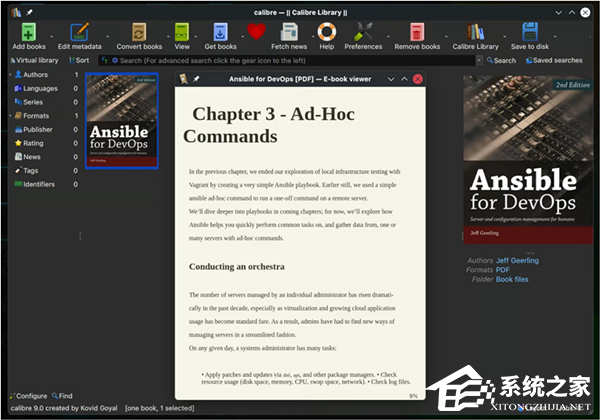
Task: Open Calibre Library bookshelf icon
Action: pyautogui.click(x=475, y=32)
